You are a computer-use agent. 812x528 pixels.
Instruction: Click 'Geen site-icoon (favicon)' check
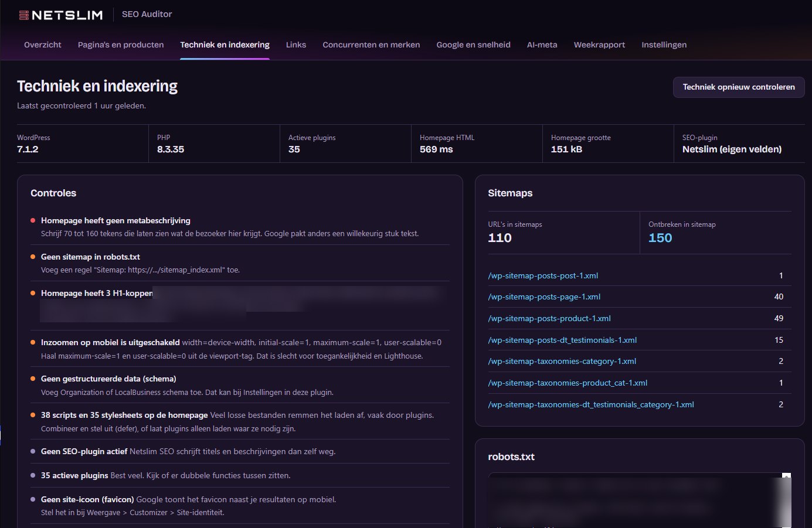[x=87, y=499]
